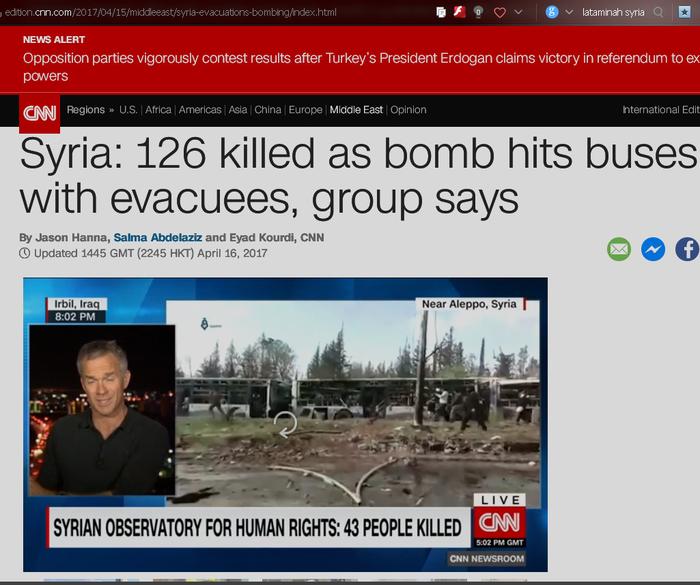Click the Flash plugin icon in address bar
Screen dimensions: 700x585
point(459,12)
